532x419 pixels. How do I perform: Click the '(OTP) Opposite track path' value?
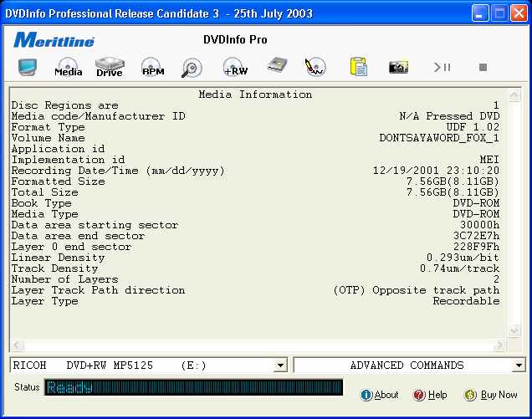tap(417, 290)
